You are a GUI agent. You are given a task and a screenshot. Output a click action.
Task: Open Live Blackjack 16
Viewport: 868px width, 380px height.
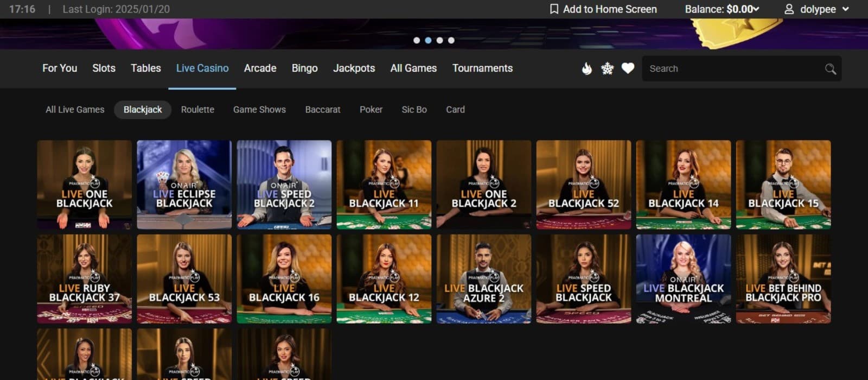click(x=284, y=279)
